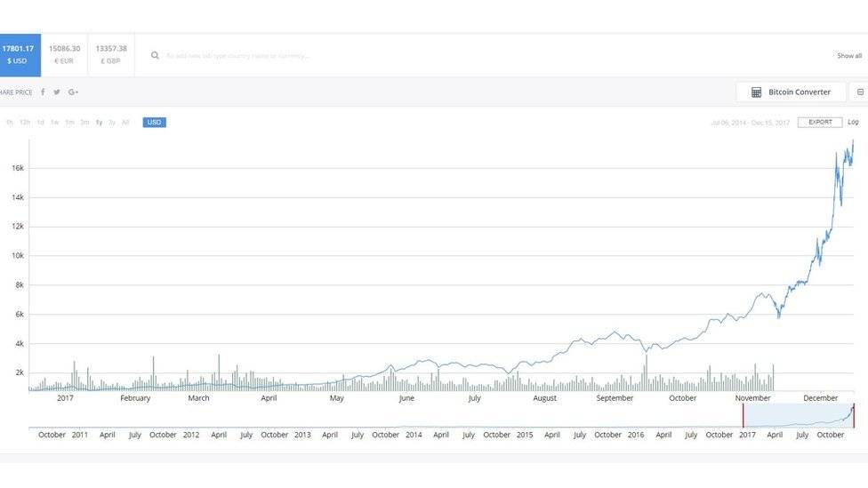Click the right red navigator range handle
Screen dimensions: 868x488
pos(854,415)
